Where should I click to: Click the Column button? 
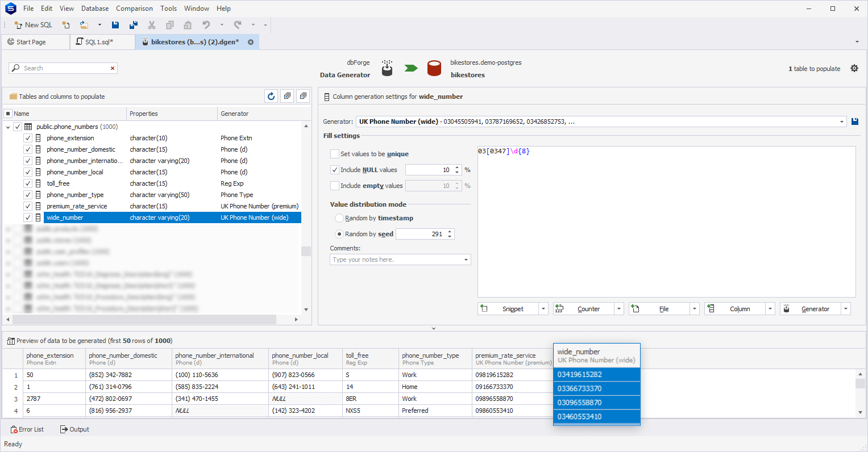click(734, 309)
